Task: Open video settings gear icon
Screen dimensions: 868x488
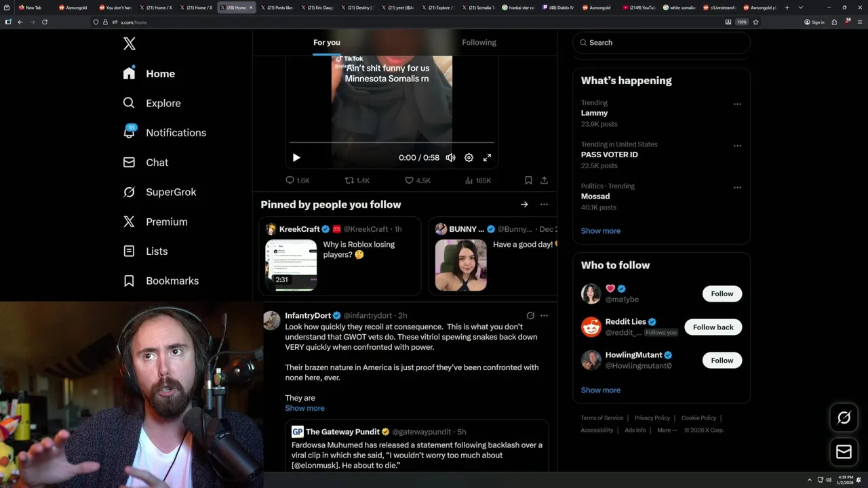Action: 469,157
